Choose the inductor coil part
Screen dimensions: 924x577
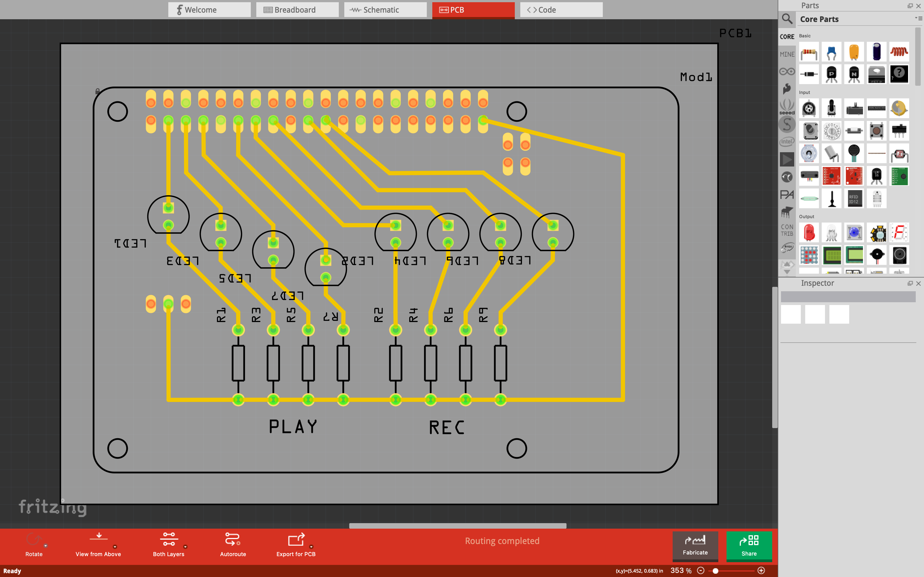coord(899,52)
